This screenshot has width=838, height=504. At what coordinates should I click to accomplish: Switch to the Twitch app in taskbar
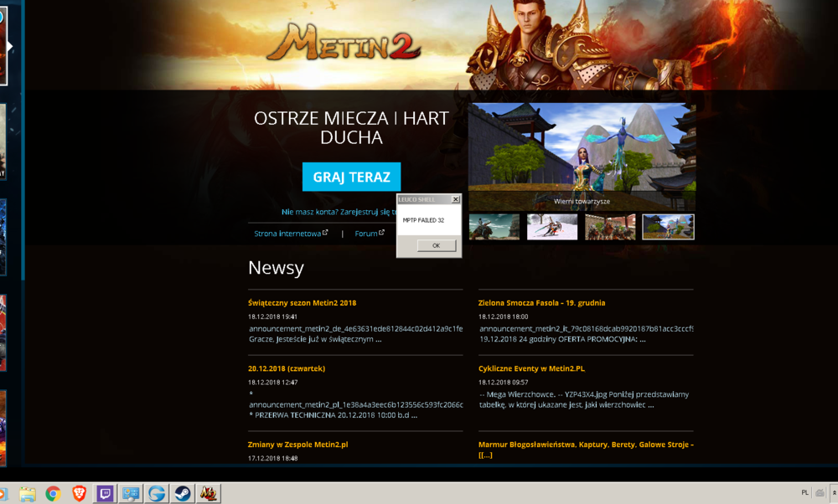(x=105, y=494)
